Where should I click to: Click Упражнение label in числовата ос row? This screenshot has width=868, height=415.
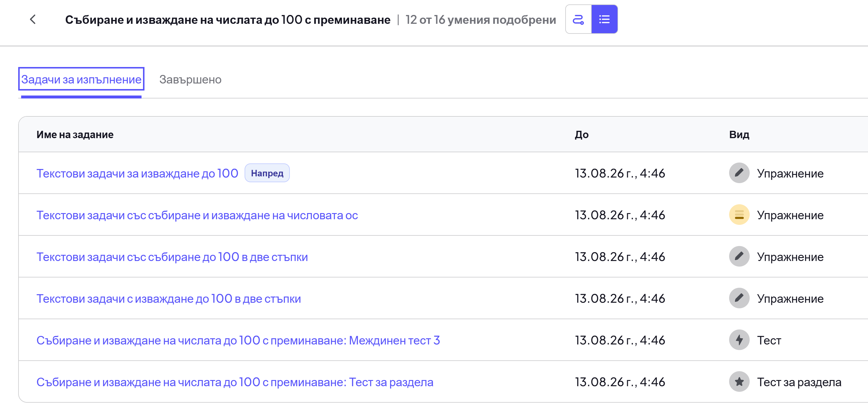(x=790, y=215)
